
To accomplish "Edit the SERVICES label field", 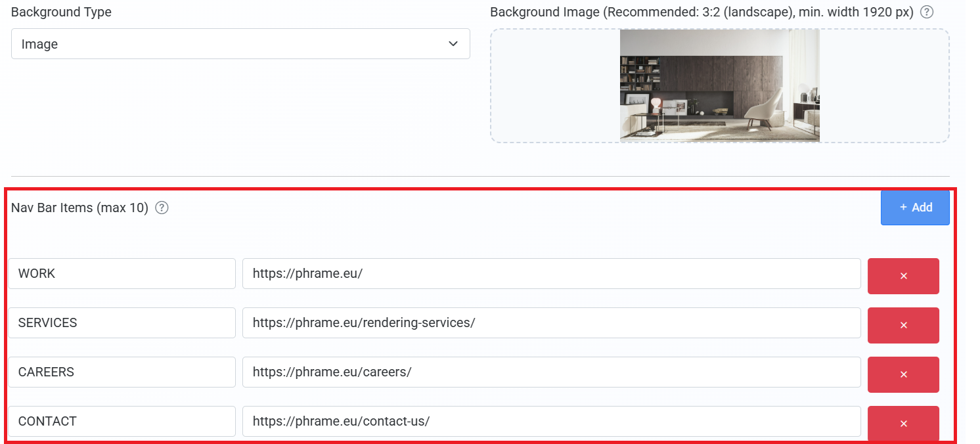I will click(122, 322).
